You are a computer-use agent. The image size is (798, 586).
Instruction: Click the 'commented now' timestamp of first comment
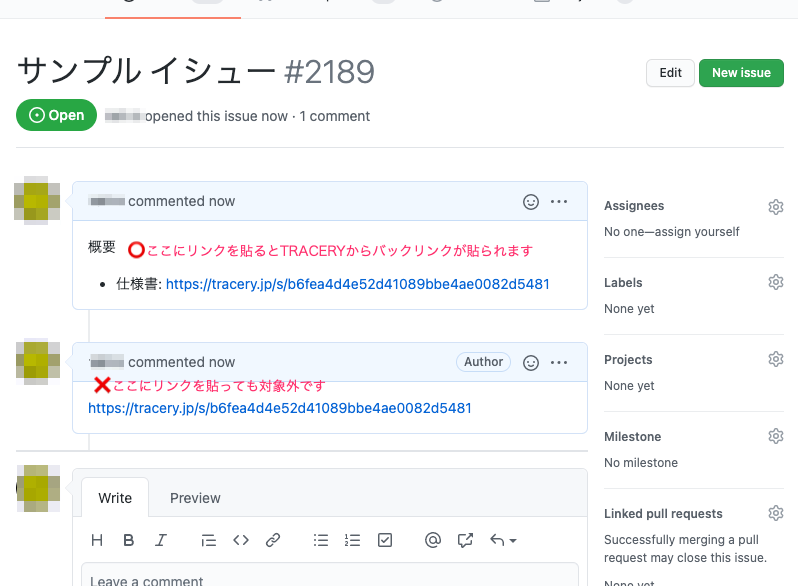coord(182,201)
